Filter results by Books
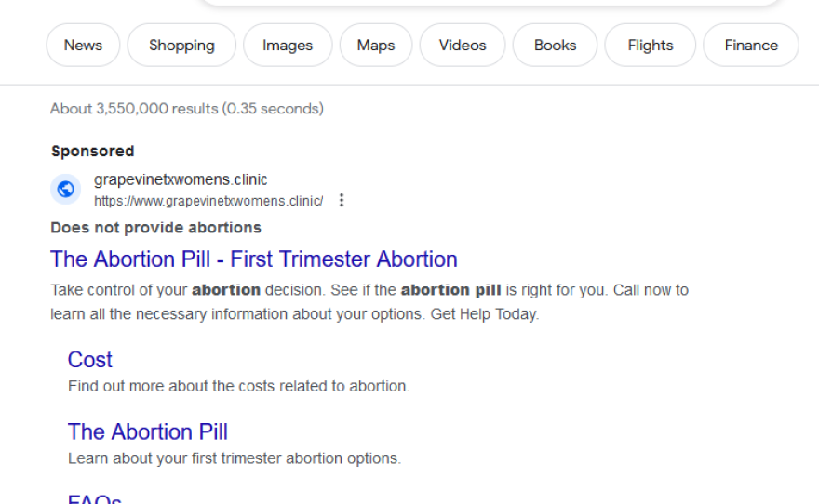 [x=555, y=45]
